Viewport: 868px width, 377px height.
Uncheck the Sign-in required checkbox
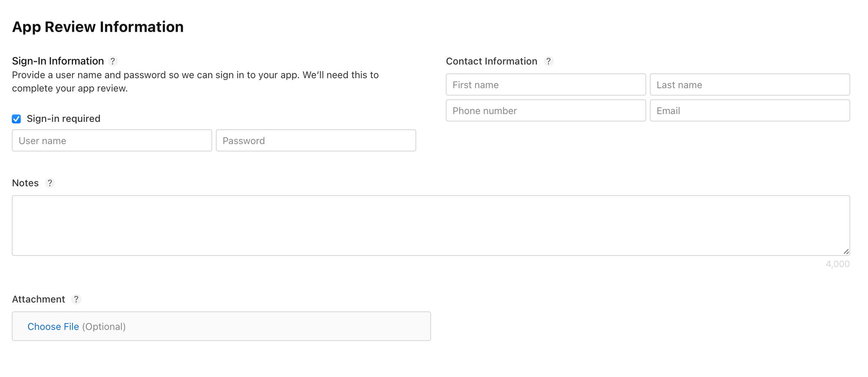(16, 119)
